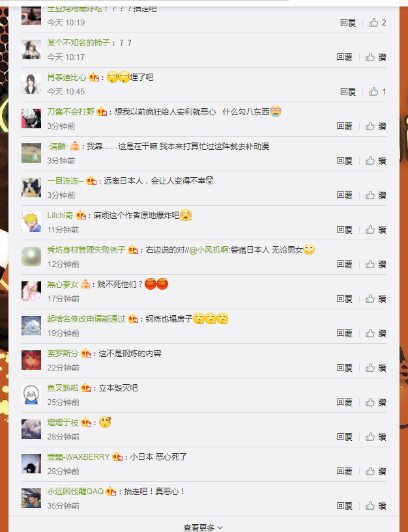Click membership badge next to 一目连连--
This screenshot has width=408, height=532.
91,181
